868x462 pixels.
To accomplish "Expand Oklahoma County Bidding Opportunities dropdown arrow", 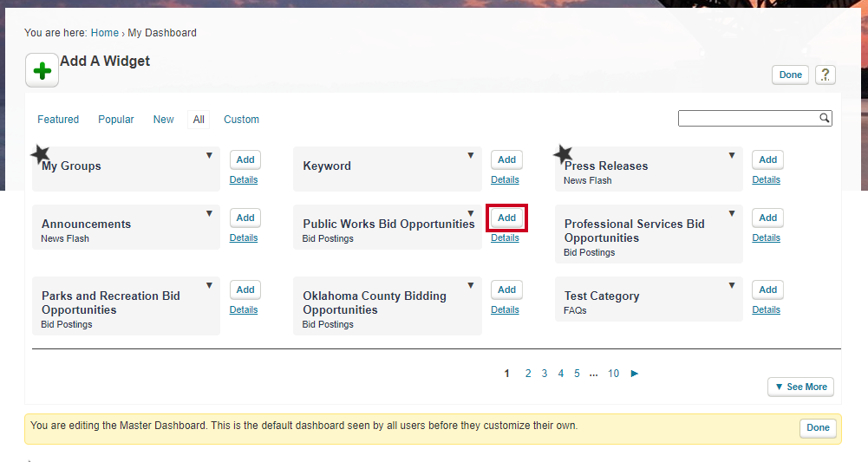I will pos(471,285).
